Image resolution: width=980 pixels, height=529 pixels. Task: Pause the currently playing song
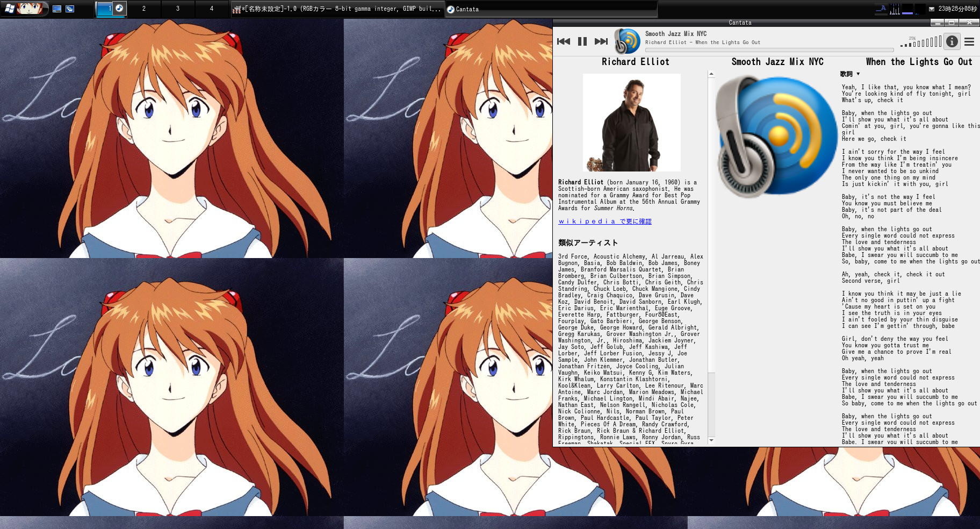(x=582, y=41)
